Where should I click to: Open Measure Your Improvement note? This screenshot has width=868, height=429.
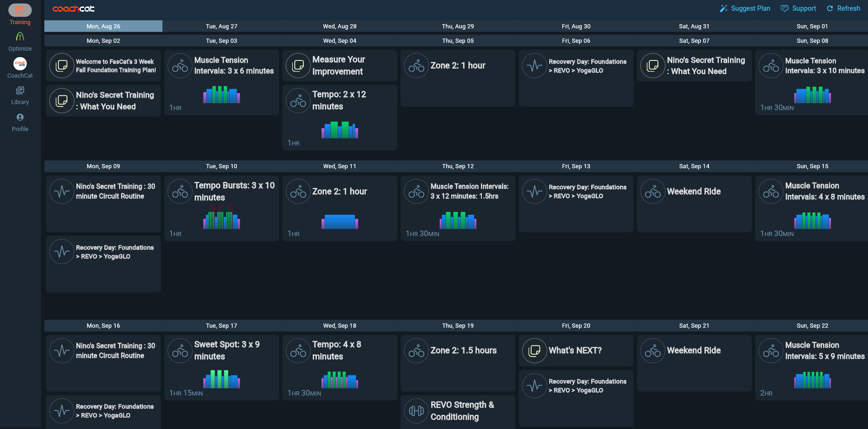pyautogui.click(x=339, y=66)
